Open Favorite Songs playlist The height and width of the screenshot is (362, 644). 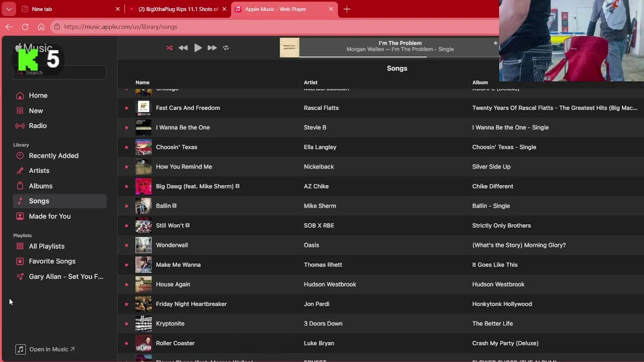(59, 261)
